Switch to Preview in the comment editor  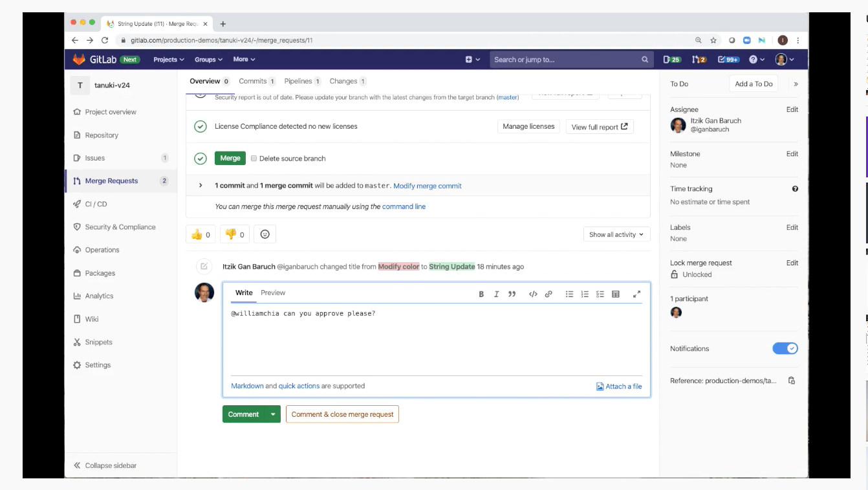tap(272, 293)
